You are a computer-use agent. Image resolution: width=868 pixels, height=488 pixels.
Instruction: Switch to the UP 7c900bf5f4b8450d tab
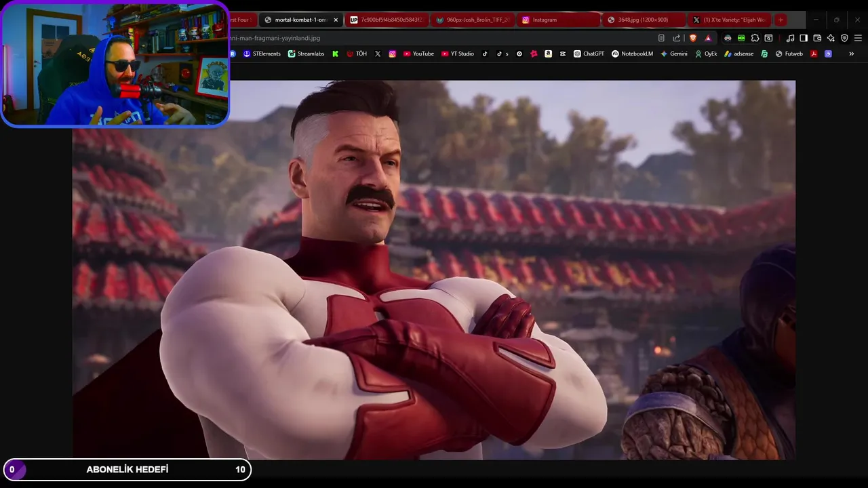386,20
